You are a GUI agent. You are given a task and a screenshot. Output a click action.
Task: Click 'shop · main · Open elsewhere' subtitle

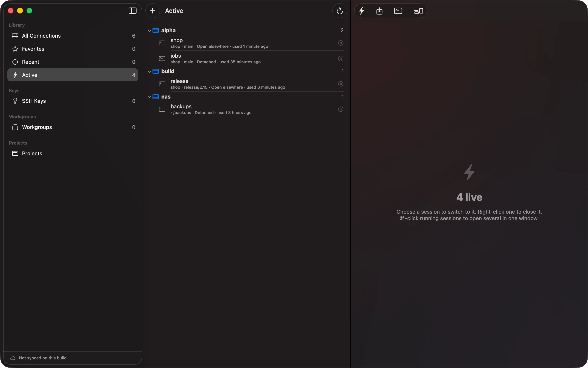199,46
